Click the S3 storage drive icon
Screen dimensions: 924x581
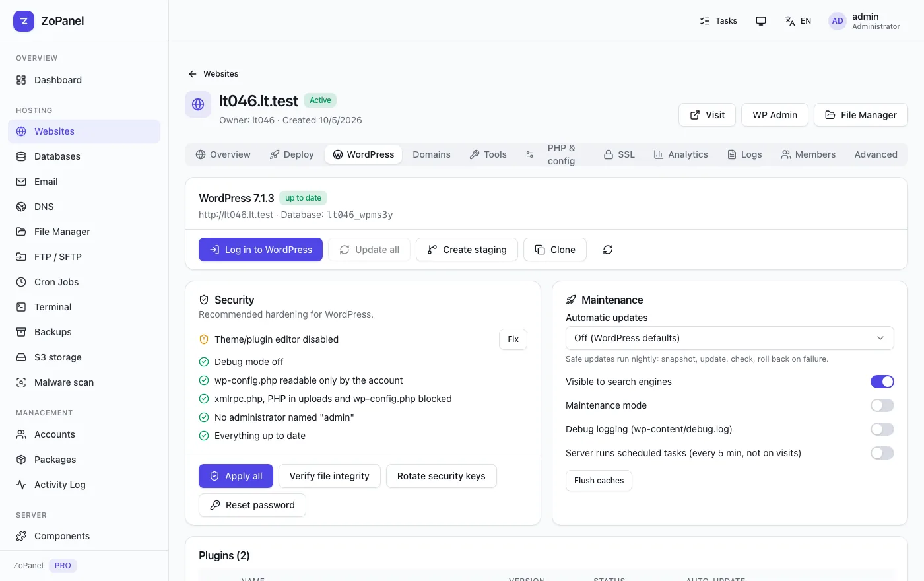point(21,357)
